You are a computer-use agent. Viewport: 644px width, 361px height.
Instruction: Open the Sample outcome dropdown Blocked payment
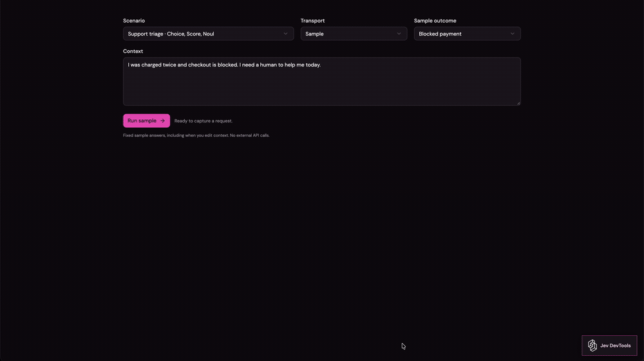click(x=467, y=34)
